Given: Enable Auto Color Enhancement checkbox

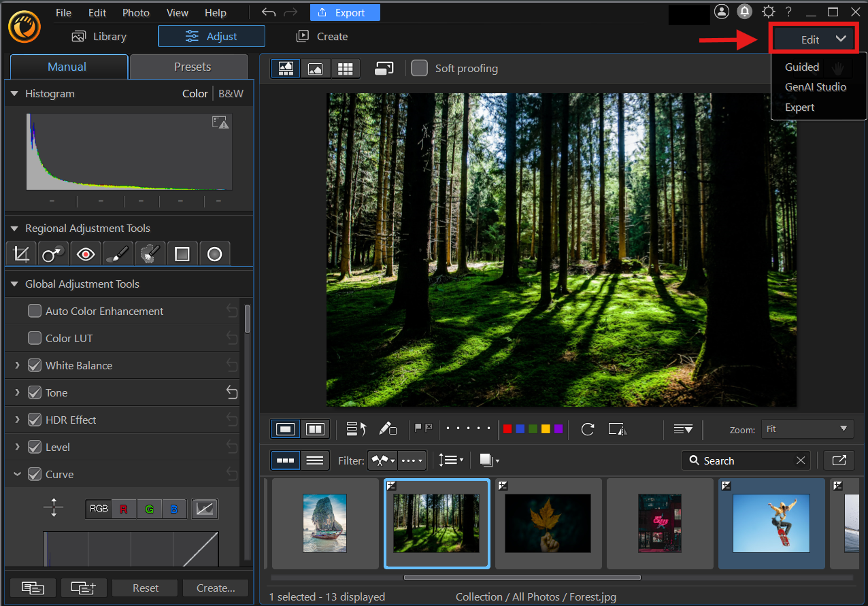Looking at the screenshot, I should point(35,311).
